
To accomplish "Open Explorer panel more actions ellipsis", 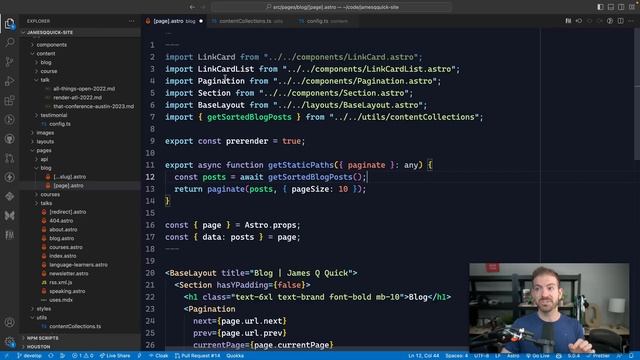I will [131, 21].
